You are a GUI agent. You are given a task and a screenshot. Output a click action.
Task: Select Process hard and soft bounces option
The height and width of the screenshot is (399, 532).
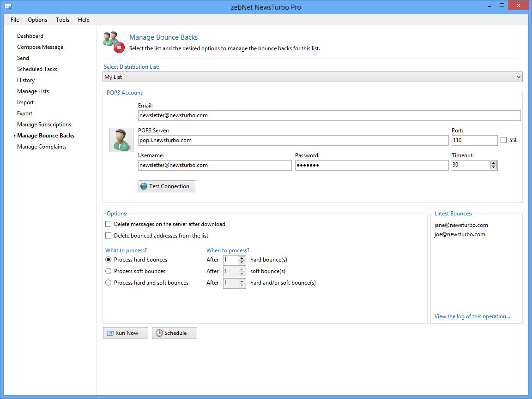click(109, 283)
